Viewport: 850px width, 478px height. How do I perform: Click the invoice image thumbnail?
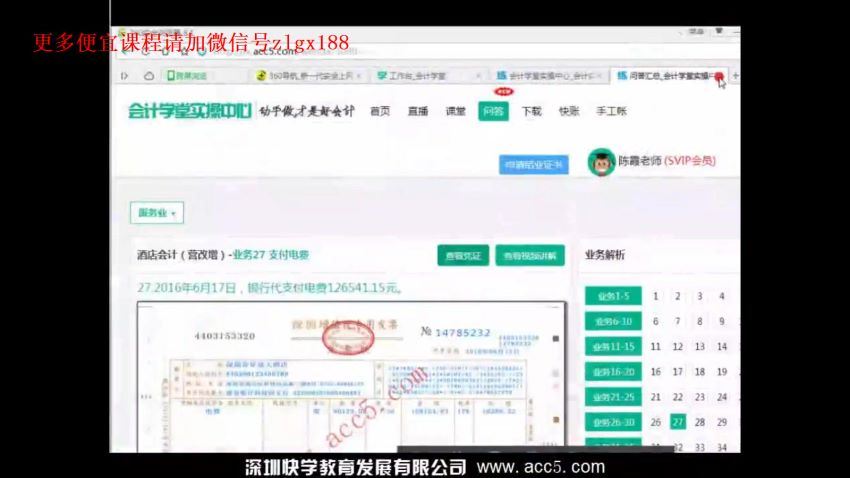coord(351,377)
